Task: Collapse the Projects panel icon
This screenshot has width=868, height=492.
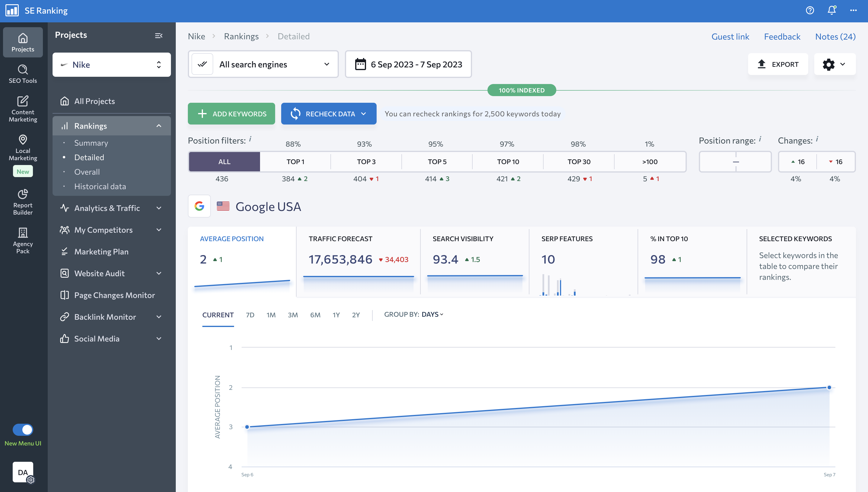Action: [x=158, y=35]
